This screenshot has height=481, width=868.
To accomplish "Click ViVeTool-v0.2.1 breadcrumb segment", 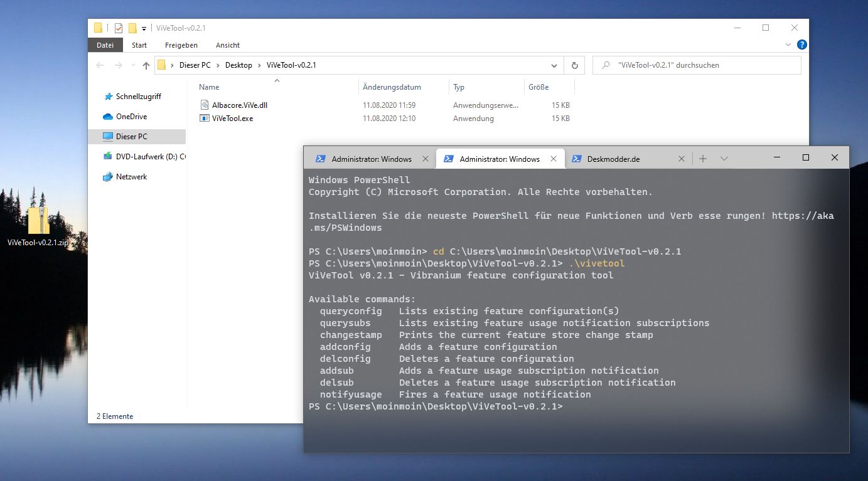I will coord(291,65).
